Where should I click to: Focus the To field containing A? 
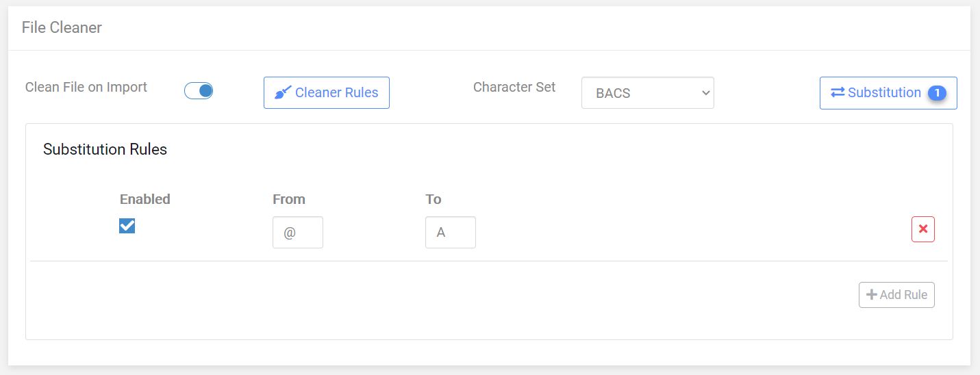point(450,233)
